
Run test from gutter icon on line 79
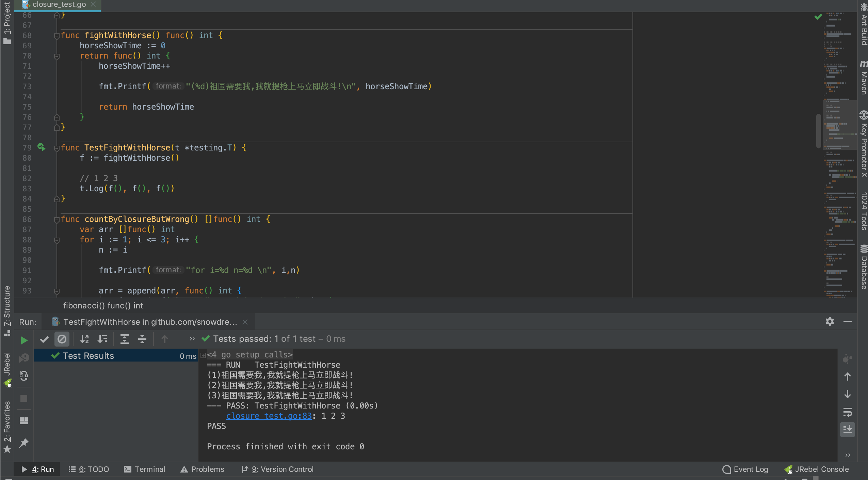41,147
